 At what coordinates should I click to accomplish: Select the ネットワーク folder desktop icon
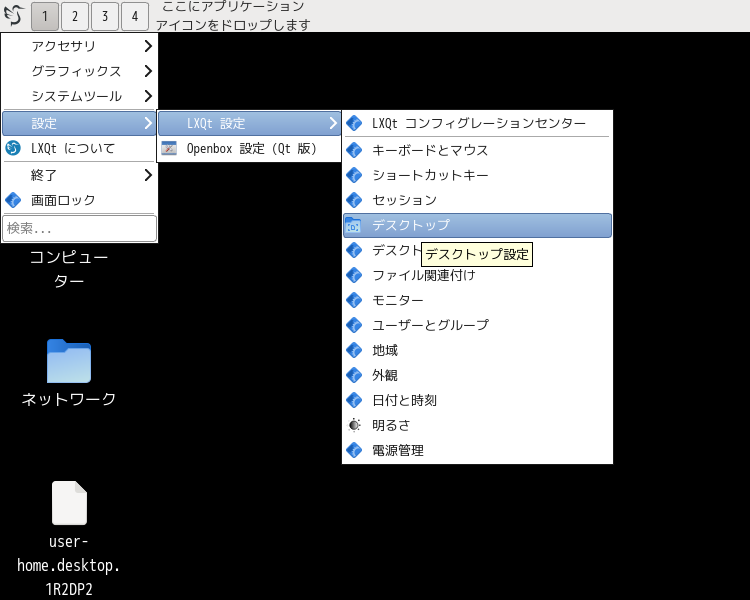(x=69, y=361)
